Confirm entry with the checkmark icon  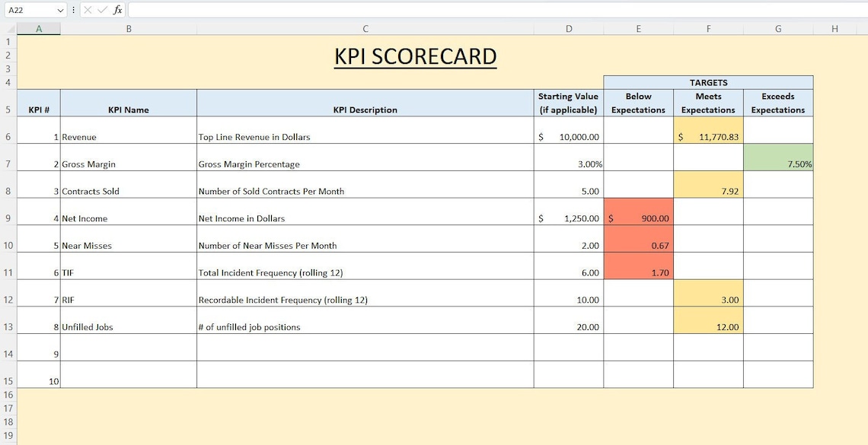point(101,10)
